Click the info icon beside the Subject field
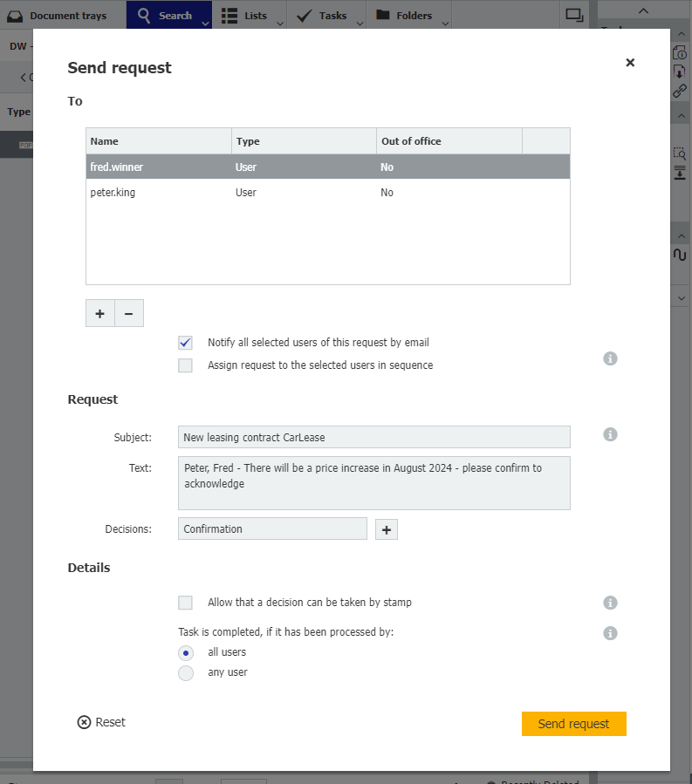 point(610,434)
